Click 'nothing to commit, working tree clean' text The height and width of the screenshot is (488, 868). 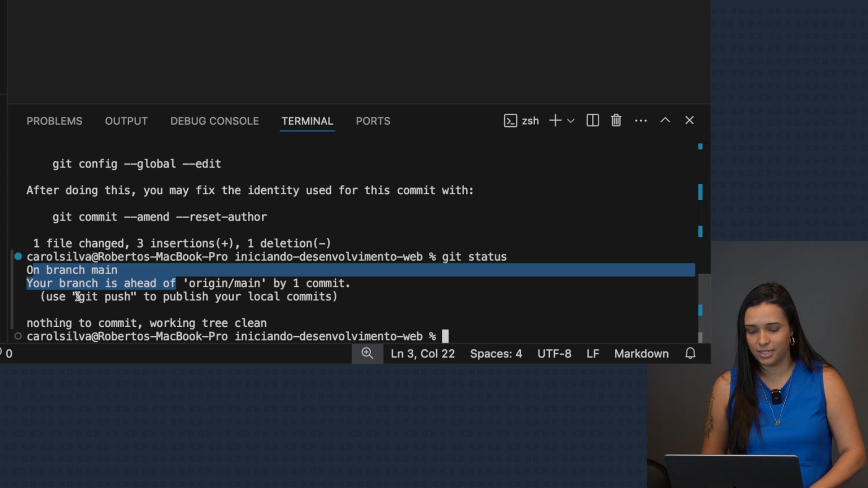tap(146, 323)
